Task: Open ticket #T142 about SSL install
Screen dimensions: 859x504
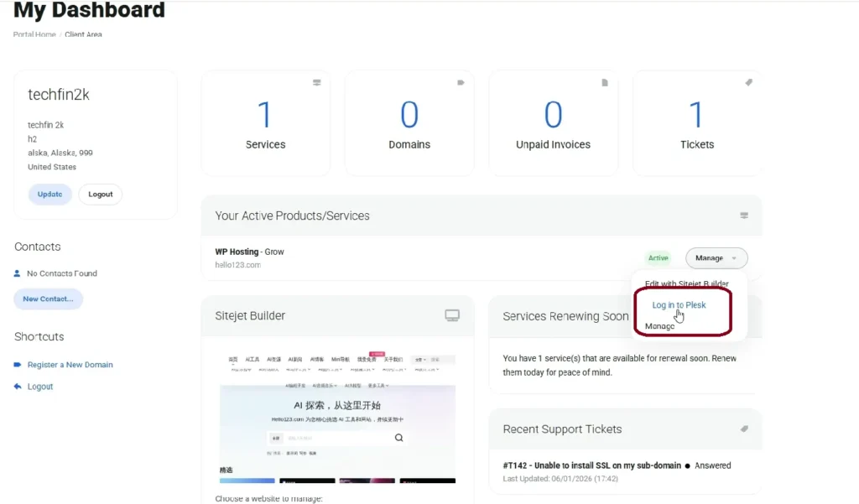Action: [x=591, y=465]
